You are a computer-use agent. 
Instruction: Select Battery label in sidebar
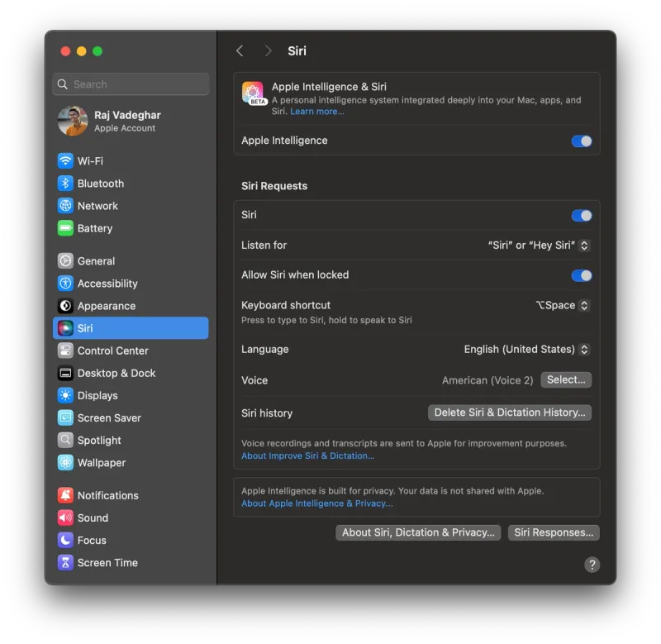(x=95, y=228)
